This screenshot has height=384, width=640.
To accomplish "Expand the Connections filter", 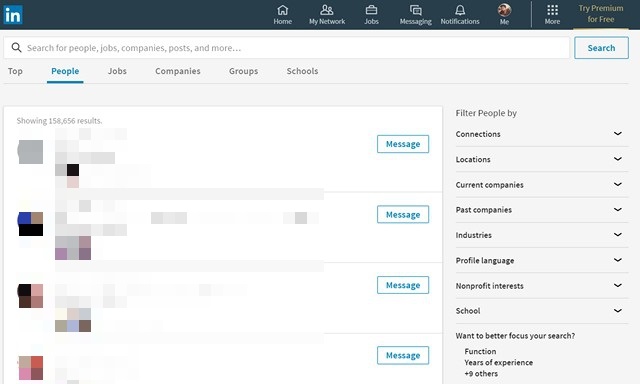I will tap(542, 134).
